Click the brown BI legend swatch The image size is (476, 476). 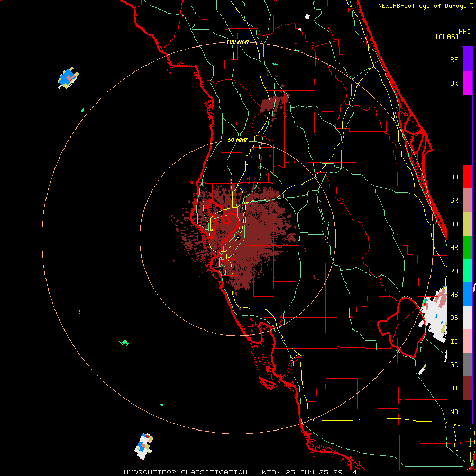(x=467, y=388)
